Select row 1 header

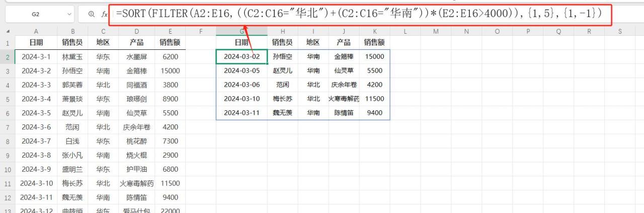click(8, 43)
